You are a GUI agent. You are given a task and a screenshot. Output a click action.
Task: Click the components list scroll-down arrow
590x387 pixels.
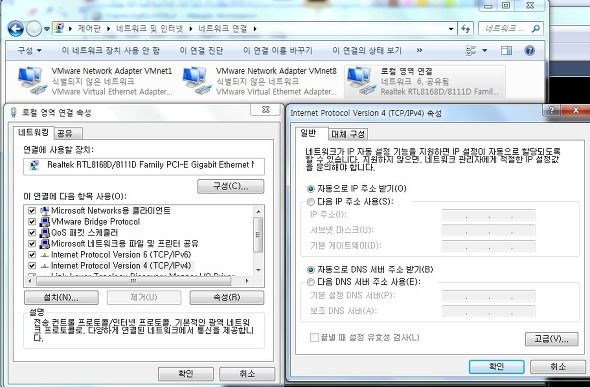[x=258, y=270]
